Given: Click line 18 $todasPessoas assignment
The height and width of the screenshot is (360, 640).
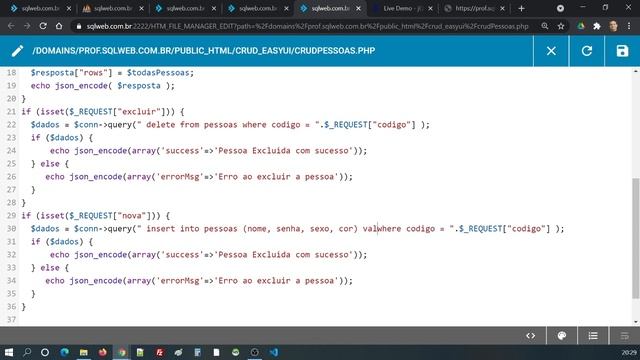Looking at the screenshot, I should (x=112, y=73).
